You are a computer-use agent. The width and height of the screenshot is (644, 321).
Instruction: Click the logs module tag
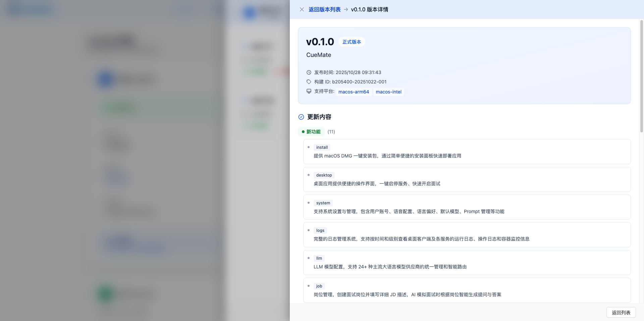click(320, 231)
